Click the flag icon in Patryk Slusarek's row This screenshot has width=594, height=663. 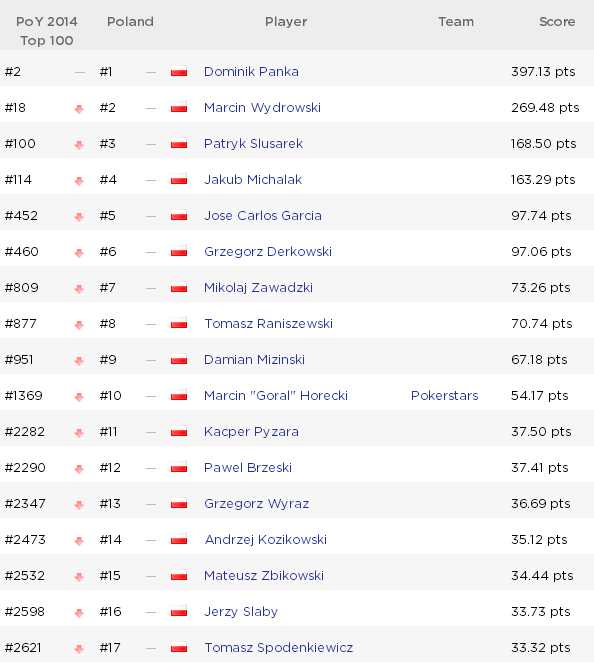[x=179, y=143]
